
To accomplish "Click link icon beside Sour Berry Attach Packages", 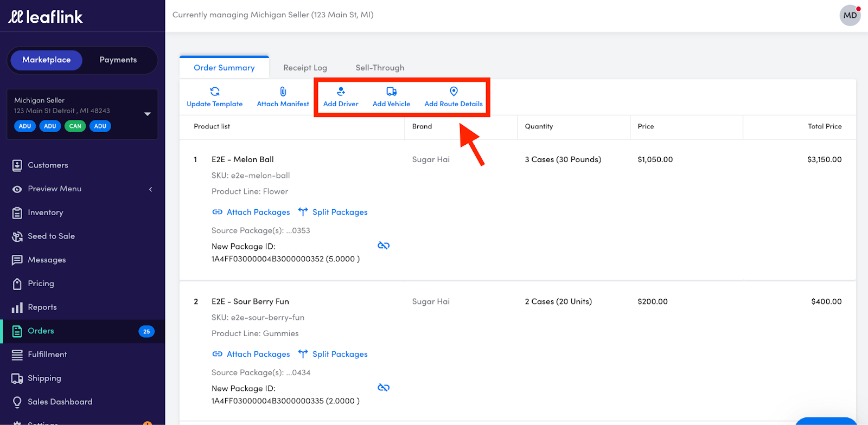I will pyautogui.click(x=218, y=354).
